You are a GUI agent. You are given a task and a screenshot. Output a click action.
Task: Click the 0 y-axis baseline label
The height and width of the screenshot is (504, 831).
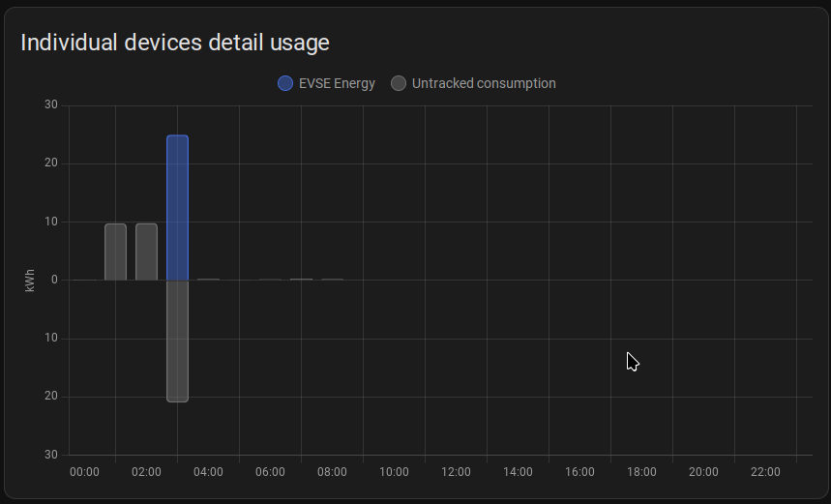point(54,280)
